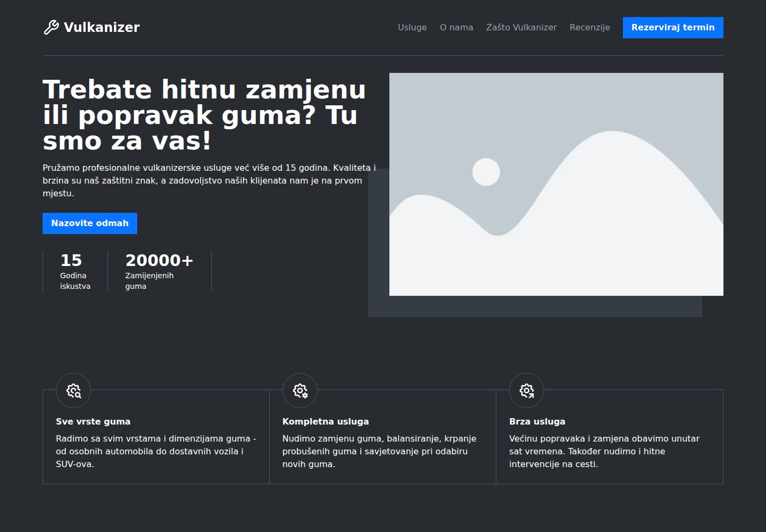
Task: Click the description starting Većinu popravaka
Action: point(604,451)
